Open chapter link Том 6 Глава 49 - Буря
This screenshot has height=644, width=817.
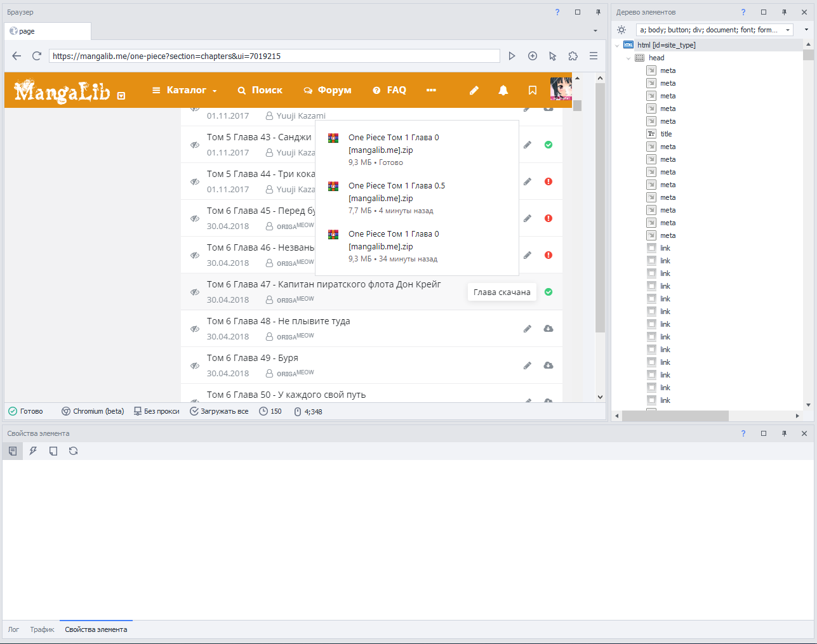[253, 358]
